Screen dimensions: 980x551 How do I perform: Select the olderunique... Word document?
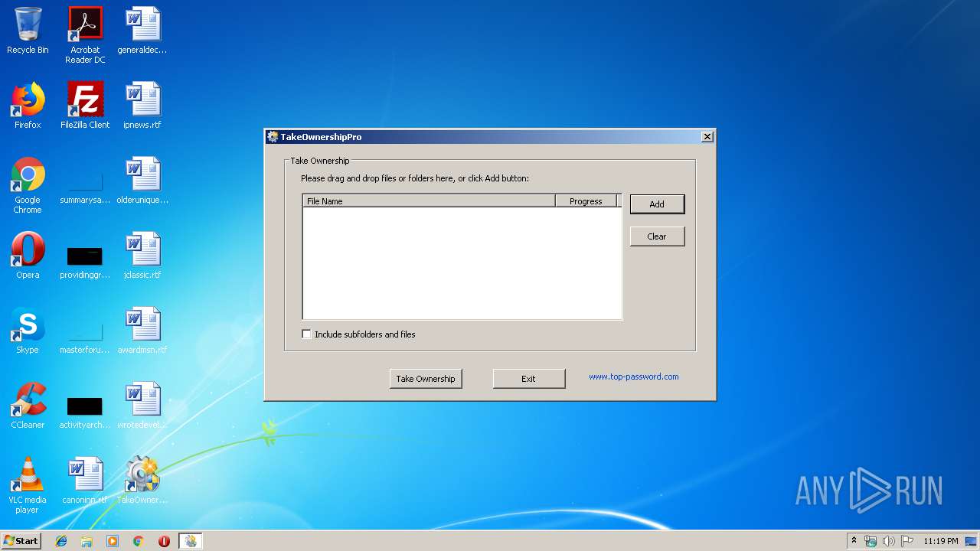point(142,181)
